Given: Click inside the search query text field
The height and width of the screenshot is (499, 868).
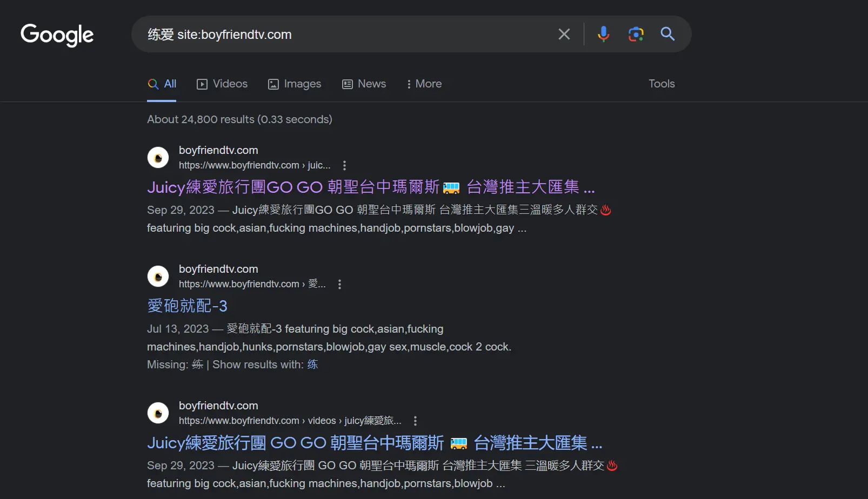Looking at the screenshot, I should (346, 35).
